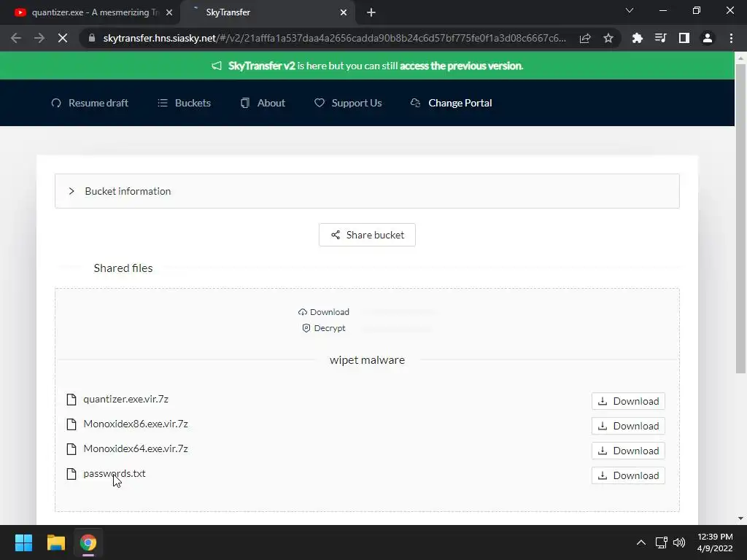
Task: Open Support Us in the navigation
Action: [348, 103]
